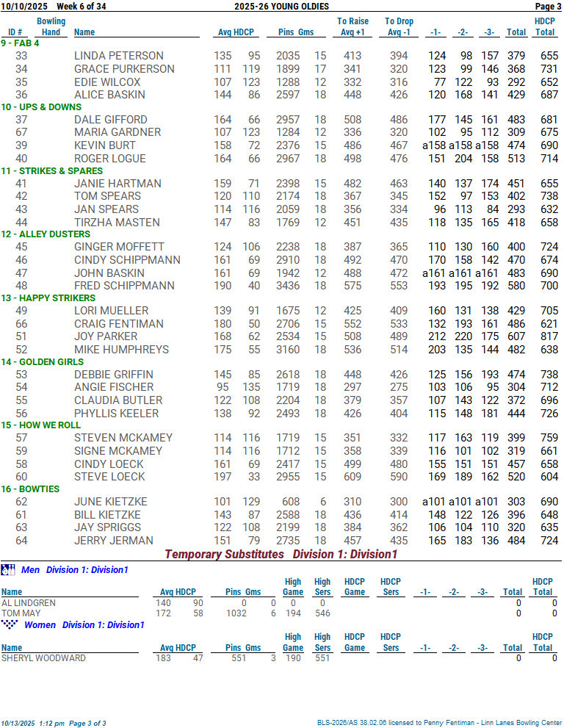Screen dimensions: 564x728
Task: Click the '2025-26 YOUNG OLDIES' report title
Action: (281, 7)
